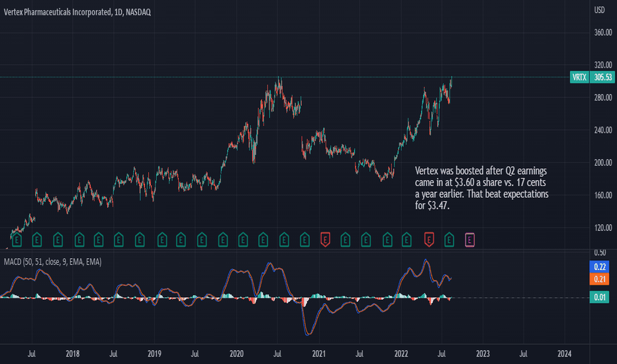
Task: Click the first green earnings marker at chart start
Action: (x=17, y=240)
